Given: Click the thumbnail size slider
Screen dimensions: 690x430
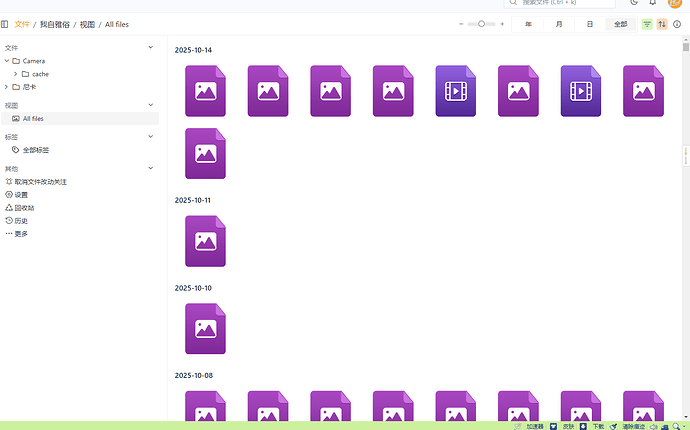Looking at the screenshot, I should pyautogui.click(x=481, y=24).
